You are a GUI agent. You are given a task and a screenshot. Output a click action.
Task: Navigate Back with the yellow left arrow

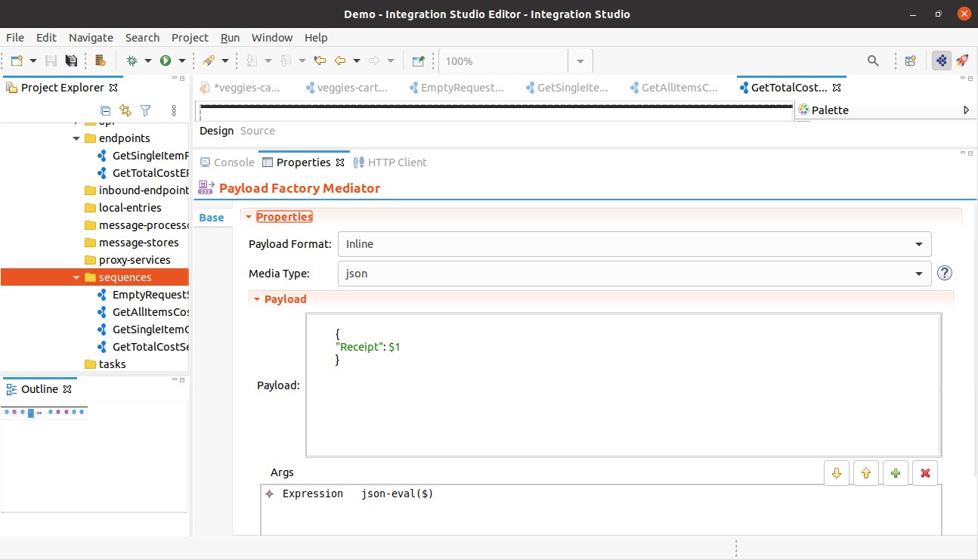pyautogui.click(x=340, y=61)
